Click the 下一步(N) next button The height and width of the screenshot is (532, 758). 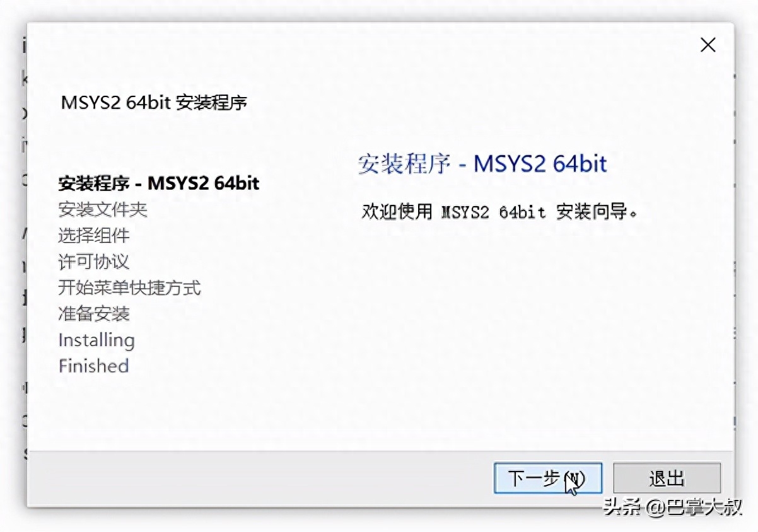[547, 478]
